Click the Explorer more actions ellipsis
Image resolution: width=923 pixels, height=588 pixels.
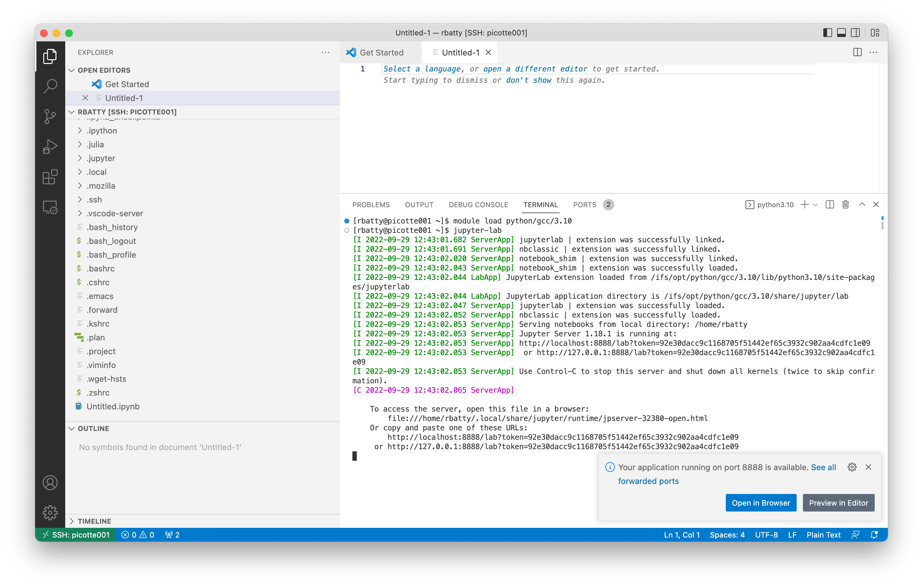(x=325, y=53)
